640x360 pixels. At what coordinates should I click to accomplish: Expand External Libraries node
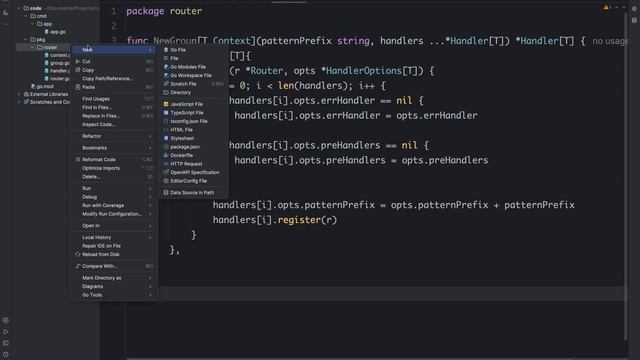(19, 94)
